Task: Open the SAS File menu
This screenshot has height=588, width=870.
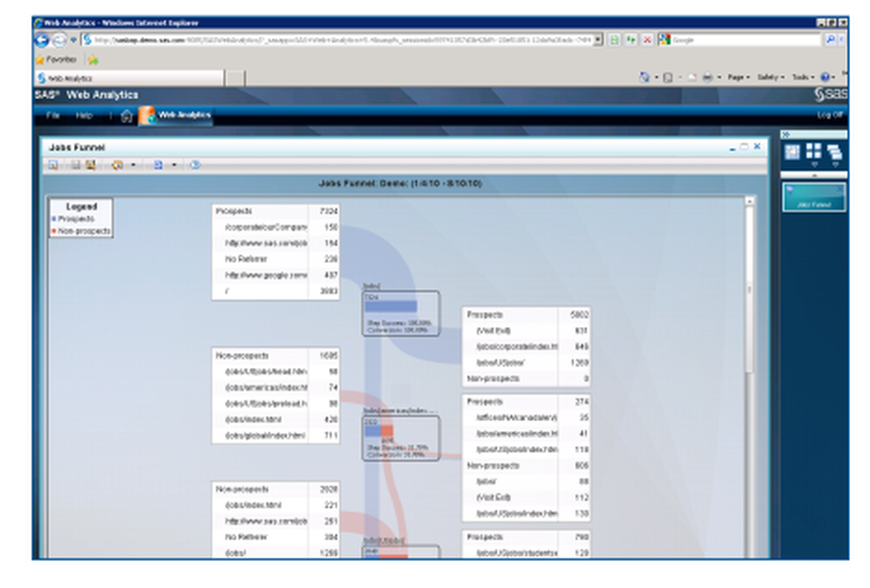Action: tap(53, 116)
